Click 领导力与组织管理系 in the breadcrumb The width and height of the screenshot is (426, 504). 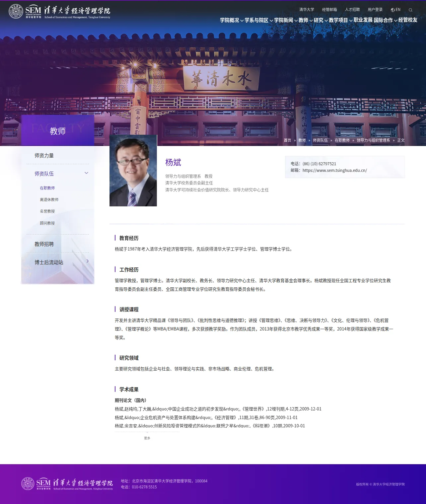373,140
